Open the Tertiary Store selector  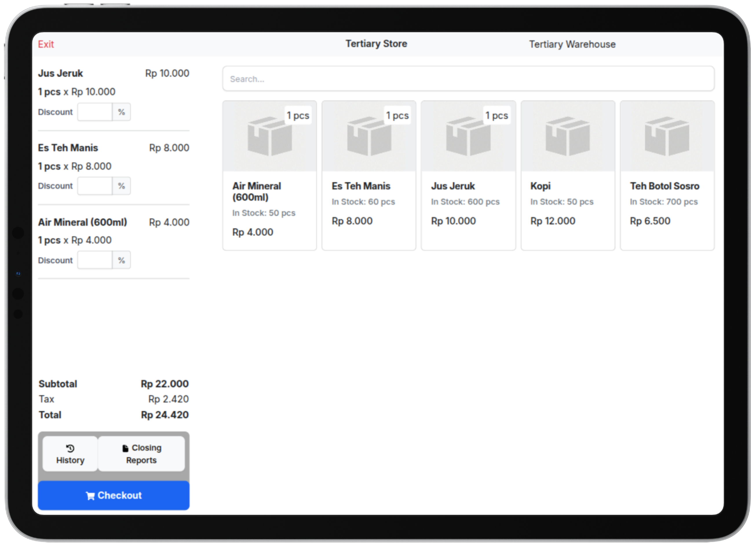pos(376,44)
